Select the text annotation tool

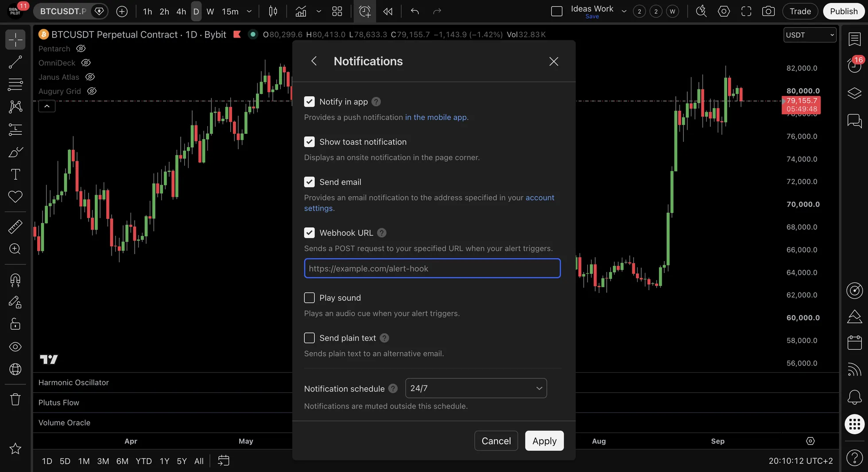point(15,174)
